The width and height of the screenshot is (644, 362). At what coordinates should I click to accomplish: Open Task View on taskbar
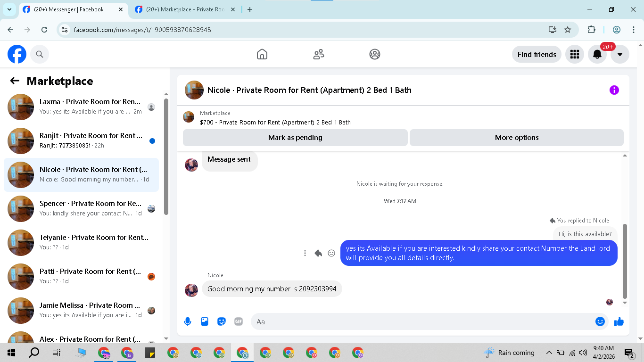click(56, 353)
